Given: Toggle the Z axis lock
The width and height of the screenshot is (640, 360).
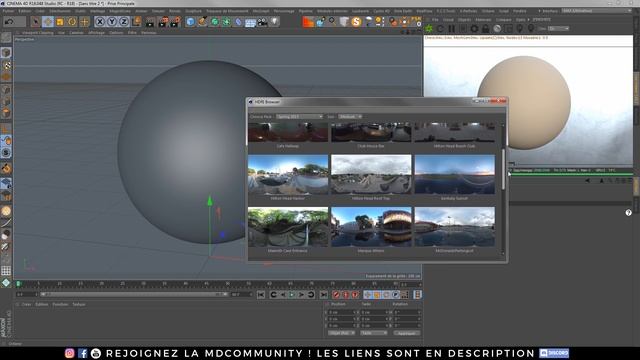Looking at the screenshot, I should tap(124, 22).
